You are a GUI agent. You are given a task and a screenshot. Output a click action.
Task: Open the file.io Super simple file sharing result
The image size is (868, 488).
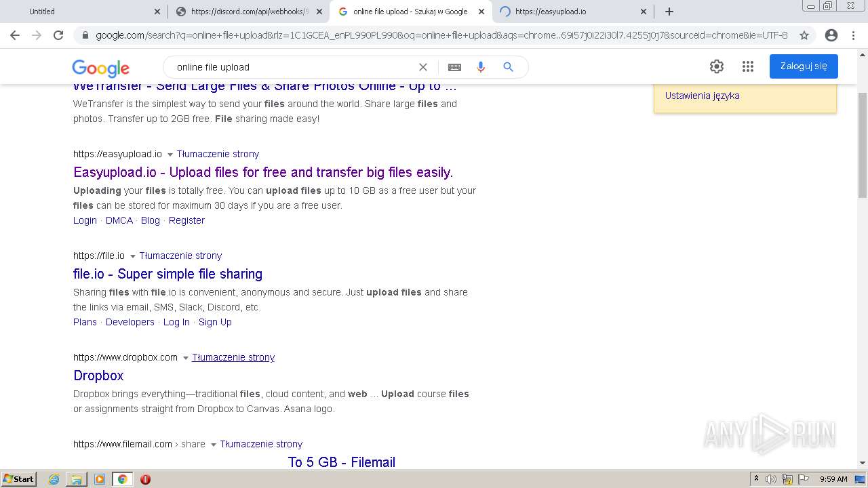[167, 274]
